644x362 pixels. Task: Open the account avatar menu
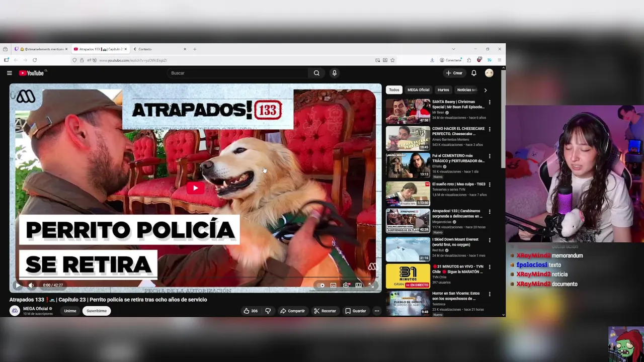point(489,73)
